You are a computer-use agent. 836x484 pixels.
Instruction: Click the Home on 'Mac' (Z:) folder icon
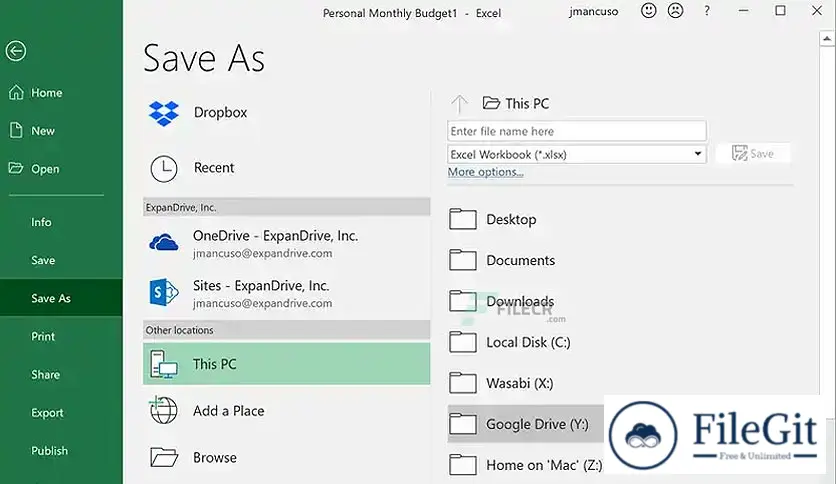463,464
